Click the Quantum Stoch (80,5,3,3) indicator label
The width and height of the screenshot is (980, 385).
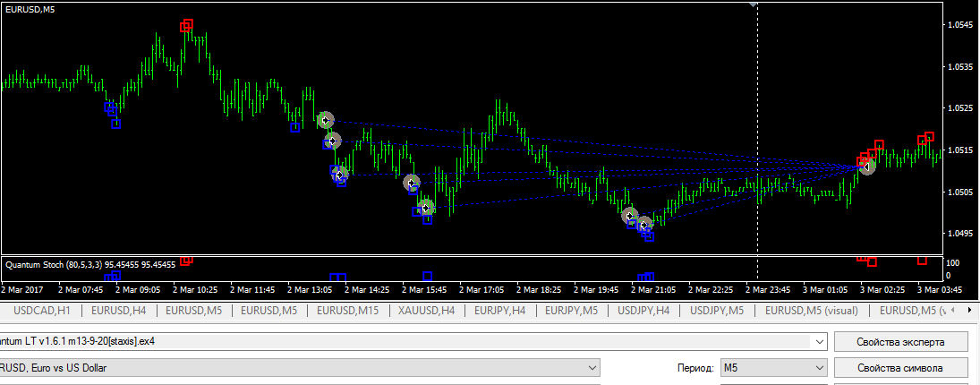pos(90,265)
